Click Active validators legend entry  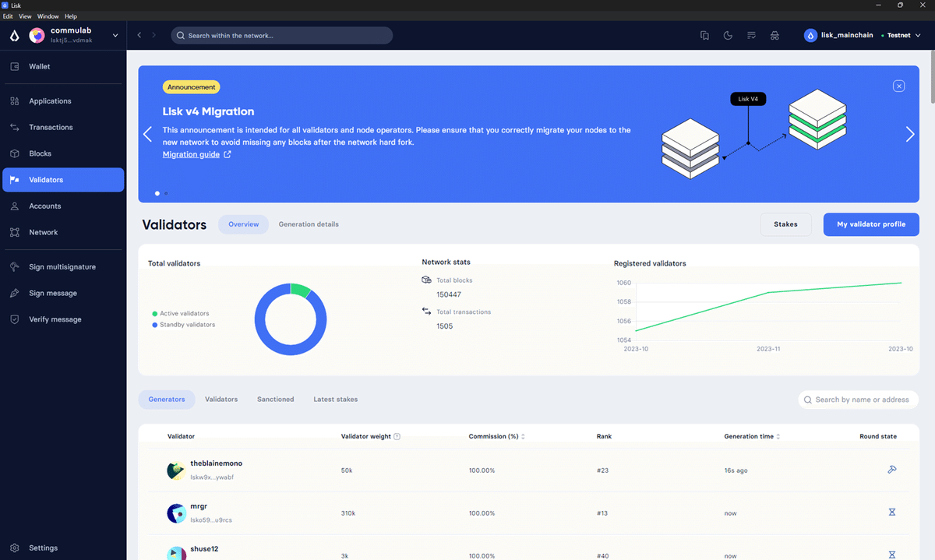pos(181,314)
